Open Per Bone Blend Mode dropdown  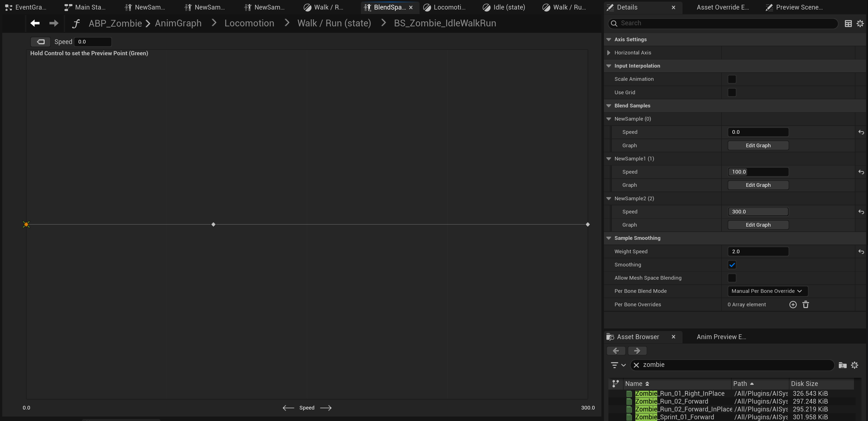pos(767,291)
